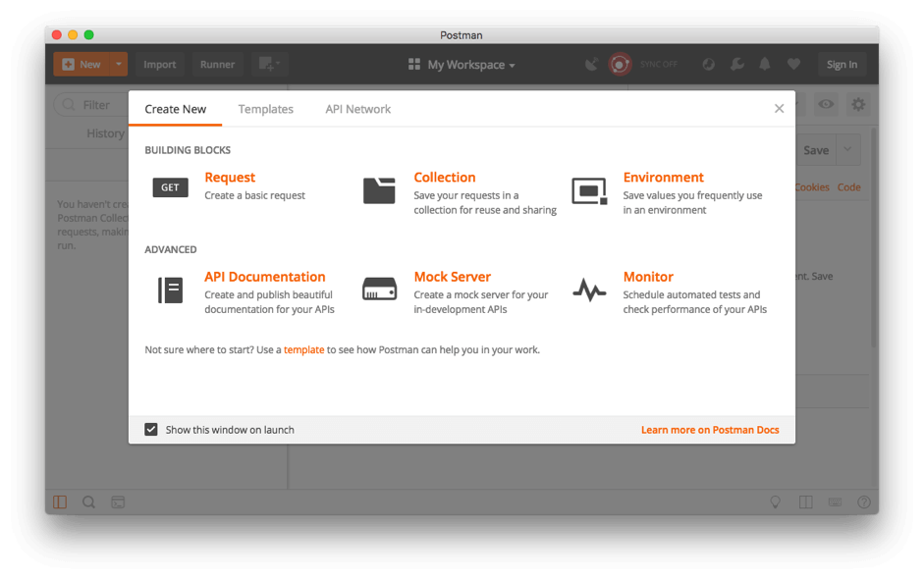Click the Mock Server icon
The width and height of the screenshot is (924, 579).
click(x=379, y=289)
